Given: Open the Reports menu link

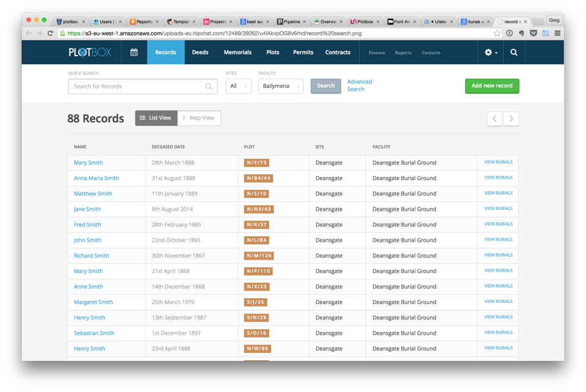Looking at the screenshot, I should point(403,53).
